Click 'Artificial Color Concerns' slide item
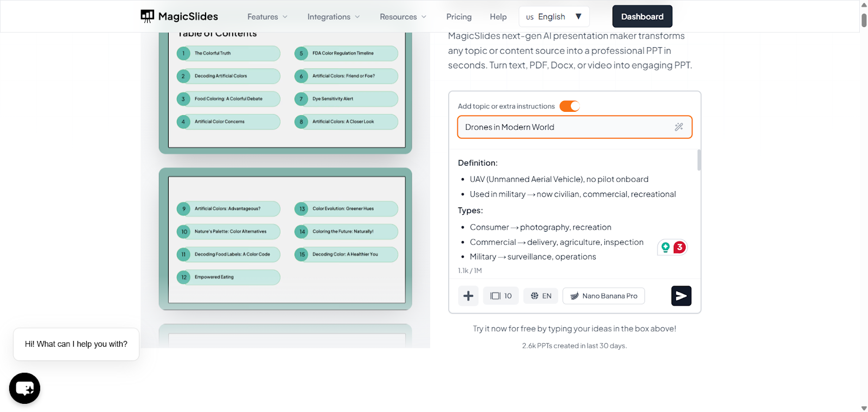 point(228,122)
